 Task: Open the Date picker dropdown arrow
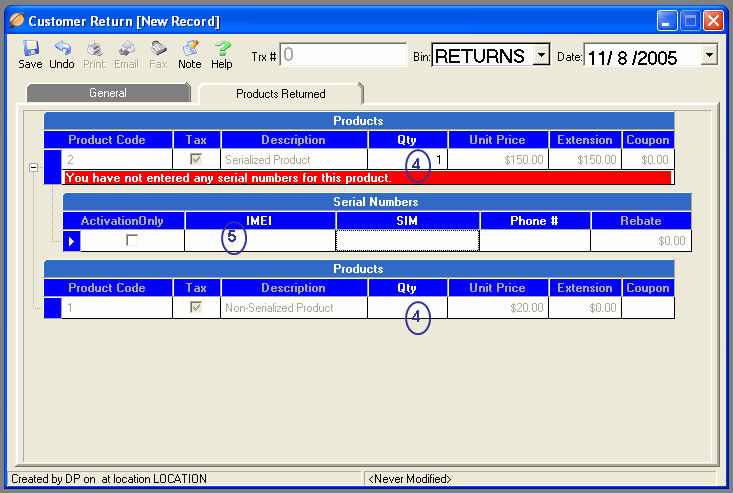pyautogui.click(x=709, y=55)
